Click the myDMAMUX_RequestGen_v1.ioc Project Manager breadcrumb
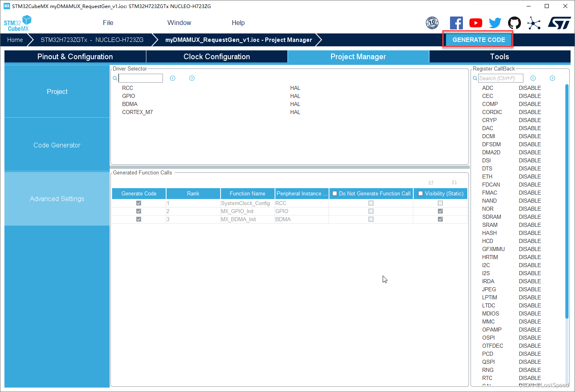This screenshot has width=575, height=392. click(x=239, y=40)
